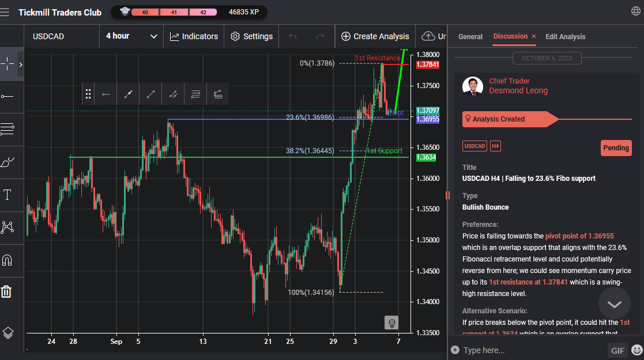This screenshot has width=644, height=360.
Task: Click the 1.36955 pivot price label
Action: [428, 119]
